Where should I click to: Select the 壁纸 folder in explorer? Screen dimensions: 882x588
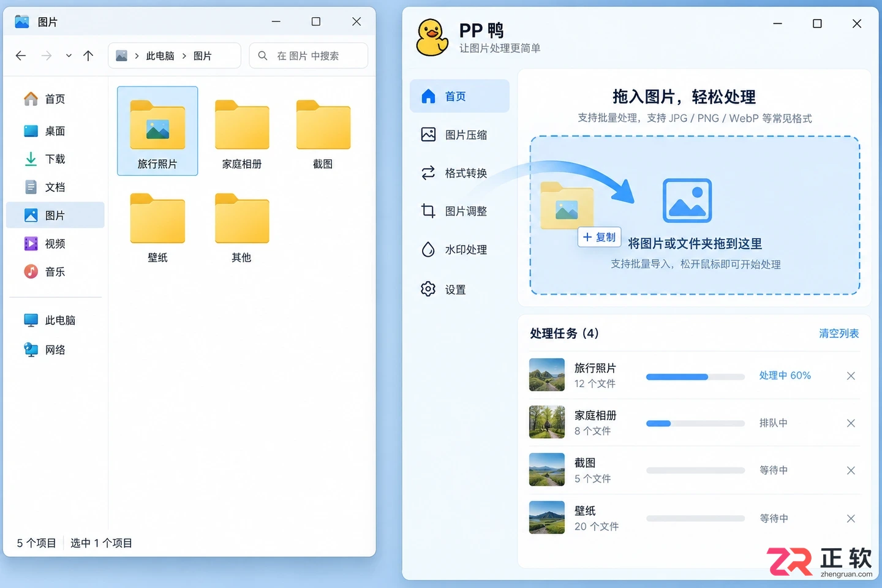[157, 227]
